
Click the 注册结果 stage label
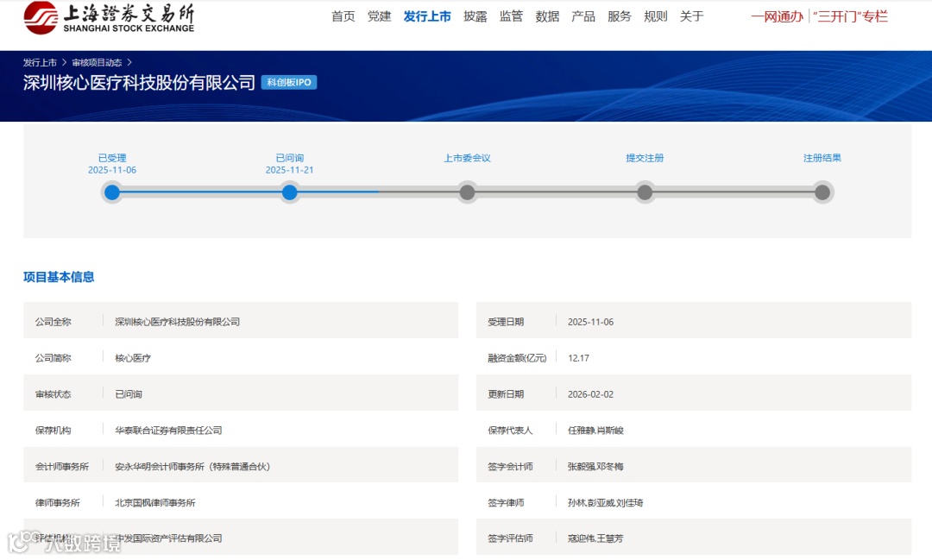tap(822, 158)
